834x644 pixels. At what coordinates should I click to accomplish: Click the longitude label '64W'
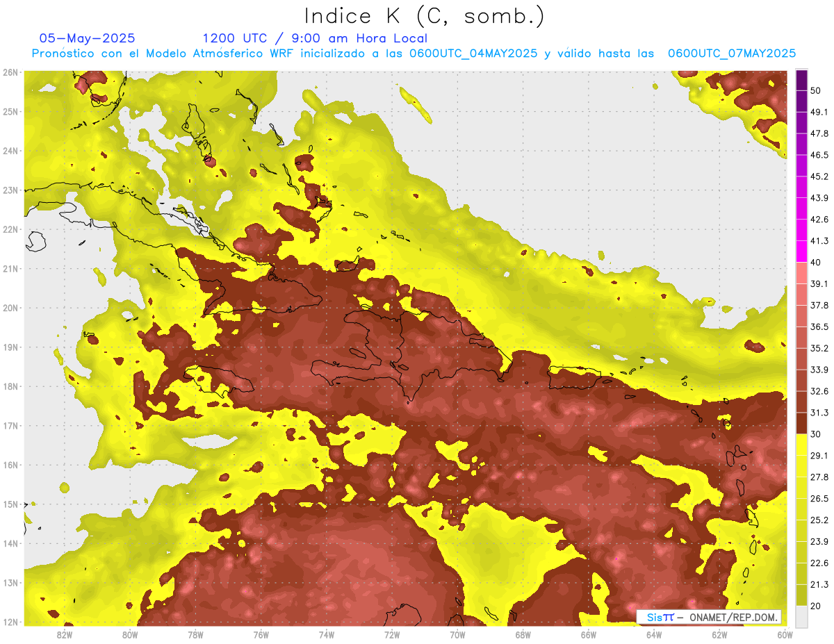654,634
